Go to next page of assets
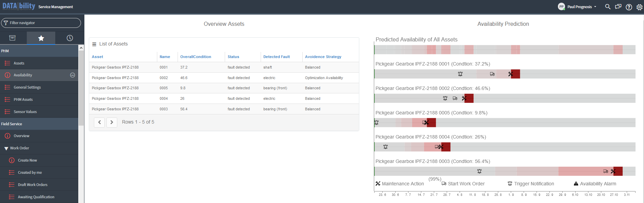This screenshot has height=203, width=644. click(112, 122)
